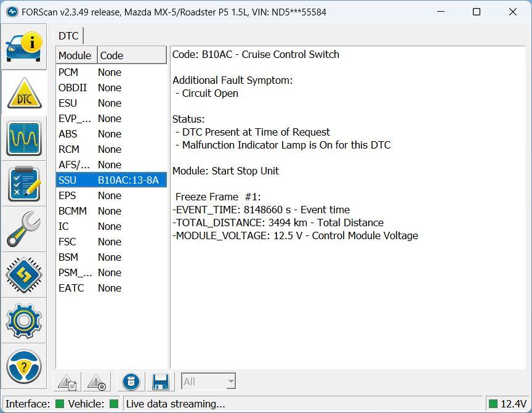The image size is (532, 413).
Task: Click the trash icon to clear DTCs
Action: point(131,382)
